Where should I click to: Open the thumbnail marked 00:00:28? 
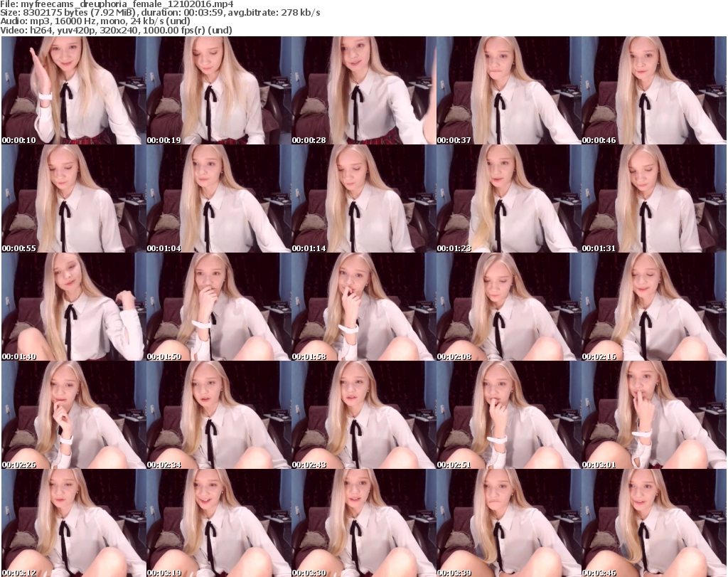(x=363, y=90)
